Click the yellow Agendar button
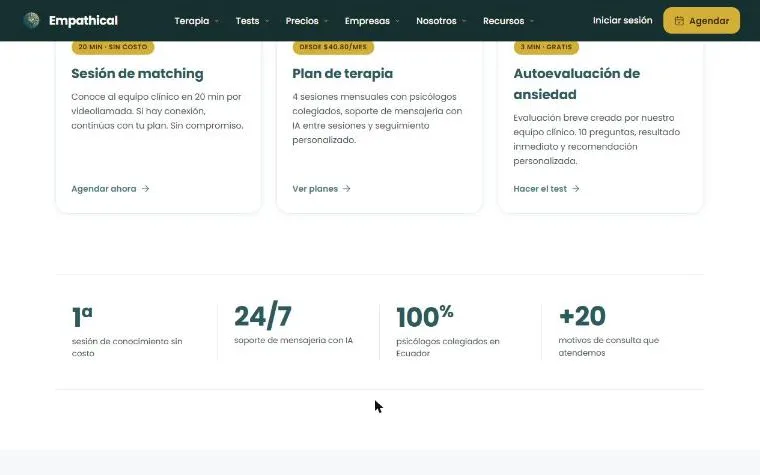 (701, 20)
